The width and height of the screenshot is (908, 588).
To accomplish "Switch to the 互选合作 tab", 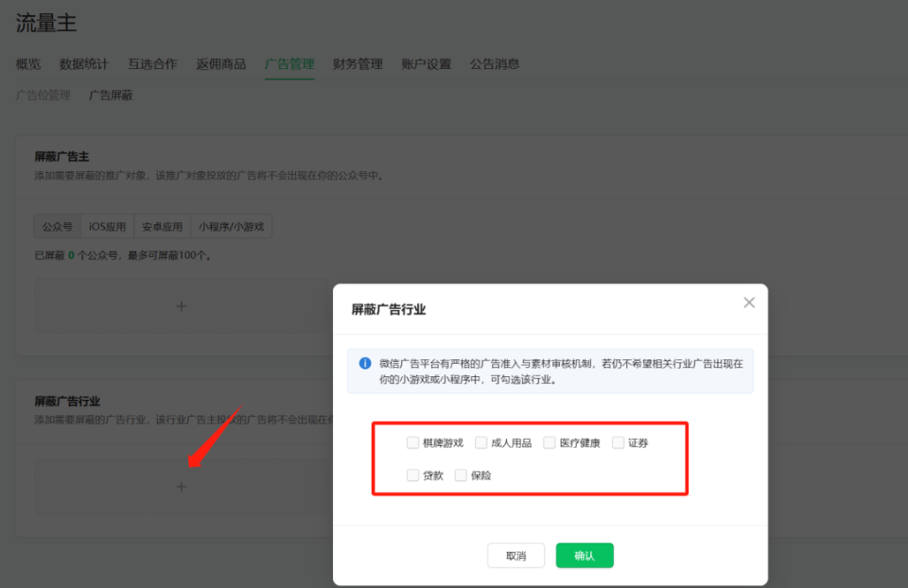I will click(152, 63).
